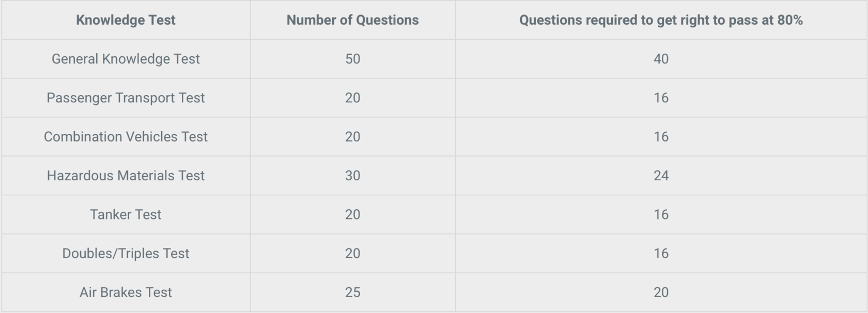868x313 pixels.
Task: Click the passing score 20 for Air Brakes
Action: pyautogui.click(x=661, y=292)
